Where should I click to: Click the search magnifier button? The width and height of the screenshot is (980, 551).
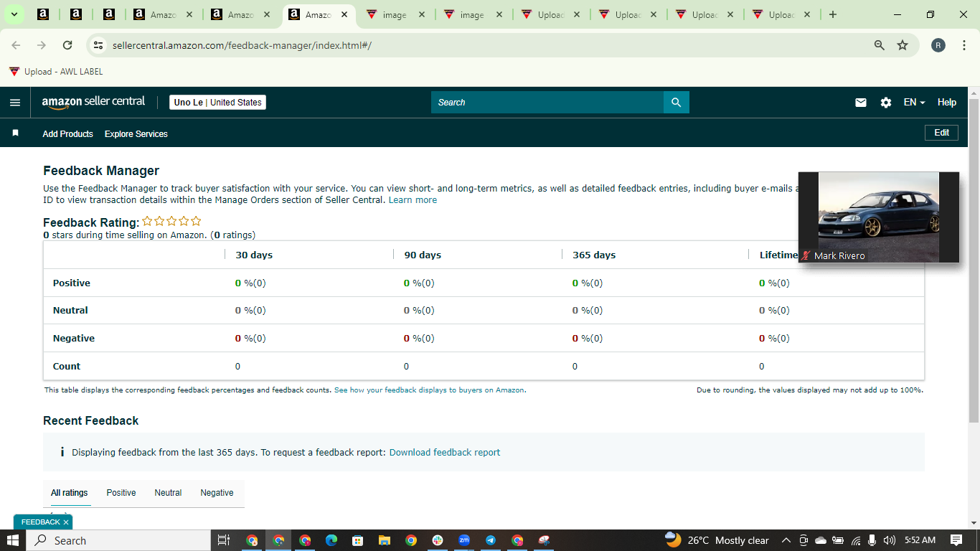click(x=676, y=103)
